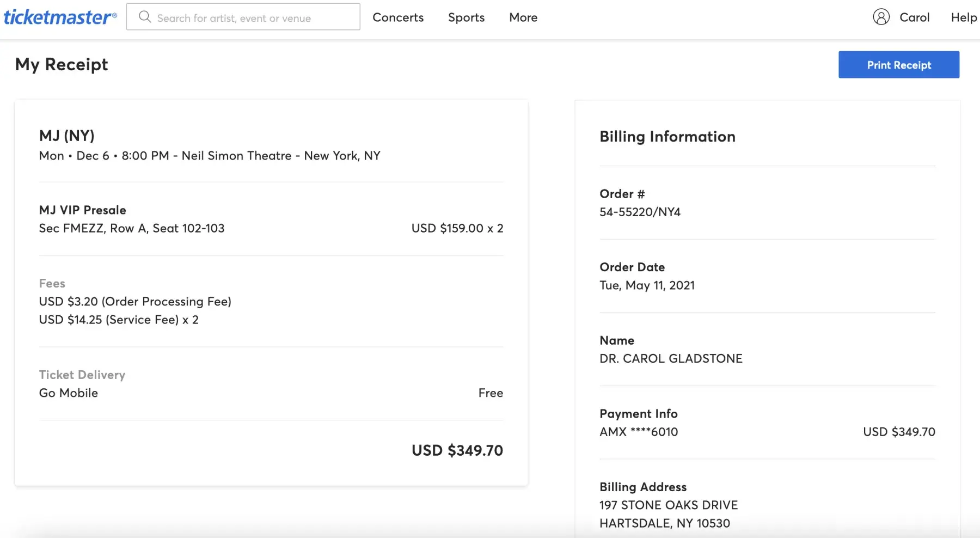
Task: Click the AMX ****6010 payment info
Action: (639, 432)
